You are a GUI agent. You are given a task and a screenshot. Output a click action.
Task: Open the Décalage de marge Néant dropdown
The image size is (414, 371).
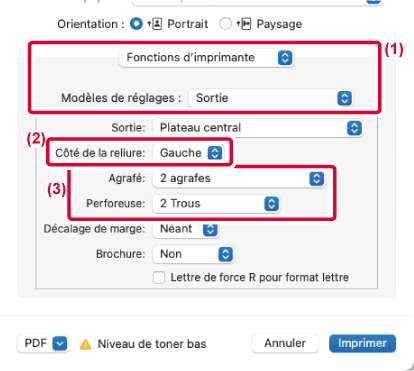click(x=185, y=229)
